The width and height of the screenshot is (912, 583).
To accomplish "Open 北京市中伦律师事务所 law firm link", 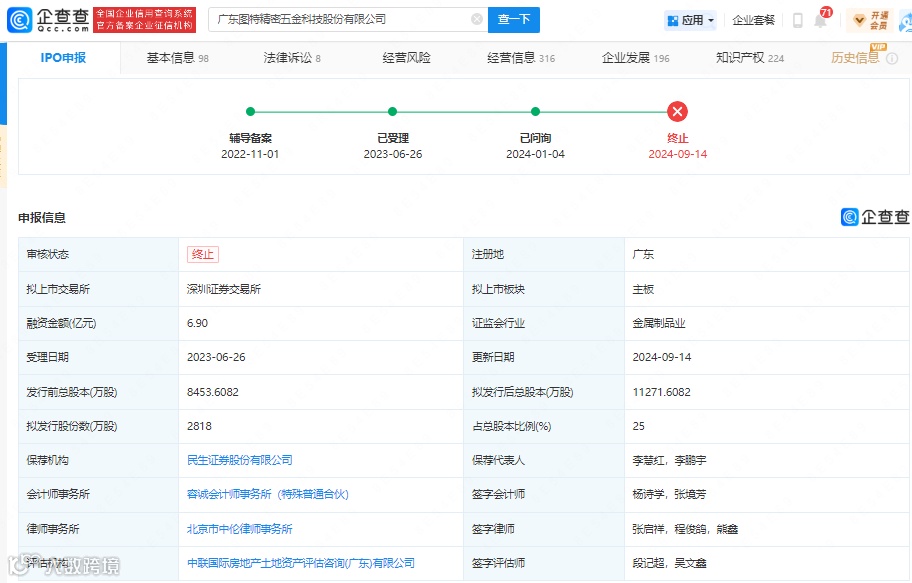I will pyautogui.click(x=240, y=529).
